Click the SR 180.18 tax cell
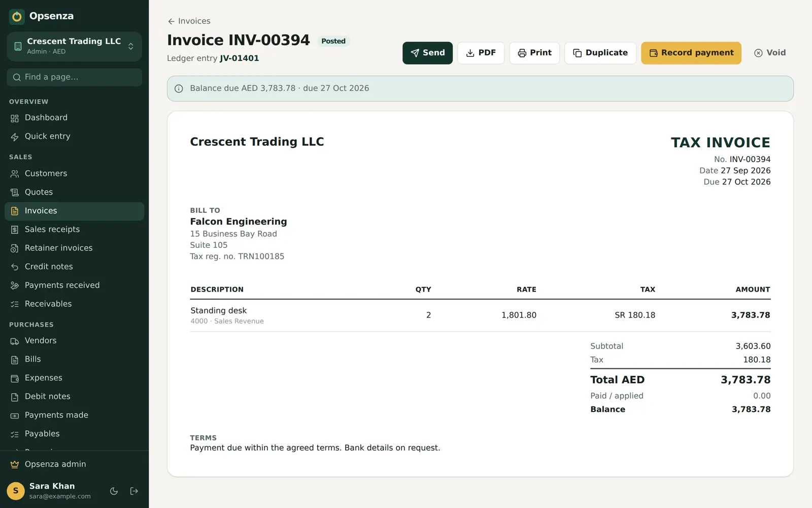Image resolution: width=812 pixels, height=508 pixels. [635, 315]
